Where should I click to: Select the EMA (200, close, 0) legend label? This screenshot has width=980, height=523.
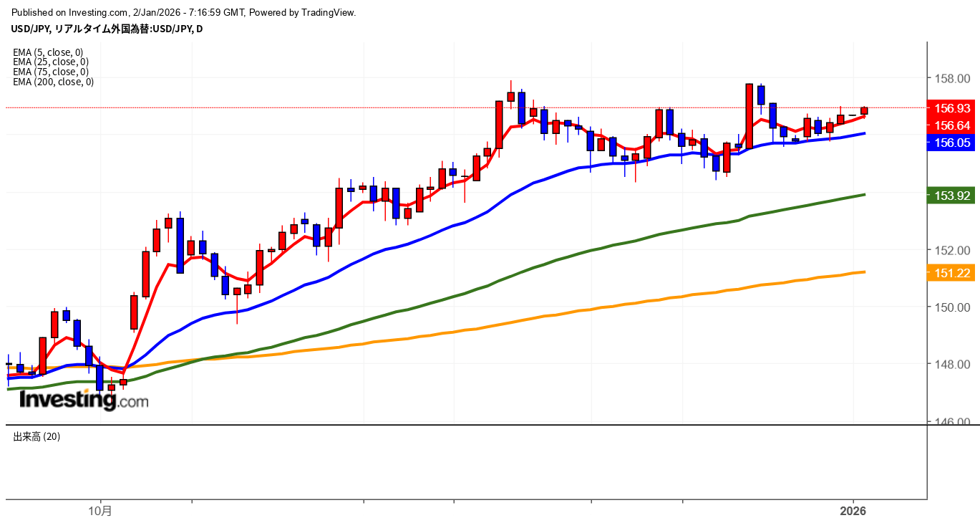[53, 82]
